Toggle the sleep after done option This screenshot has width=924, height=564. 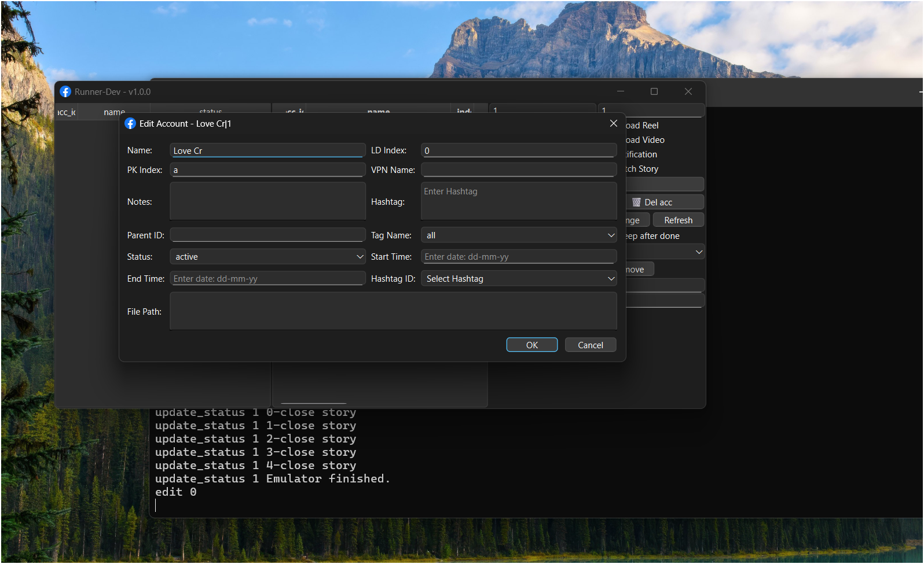652,236
